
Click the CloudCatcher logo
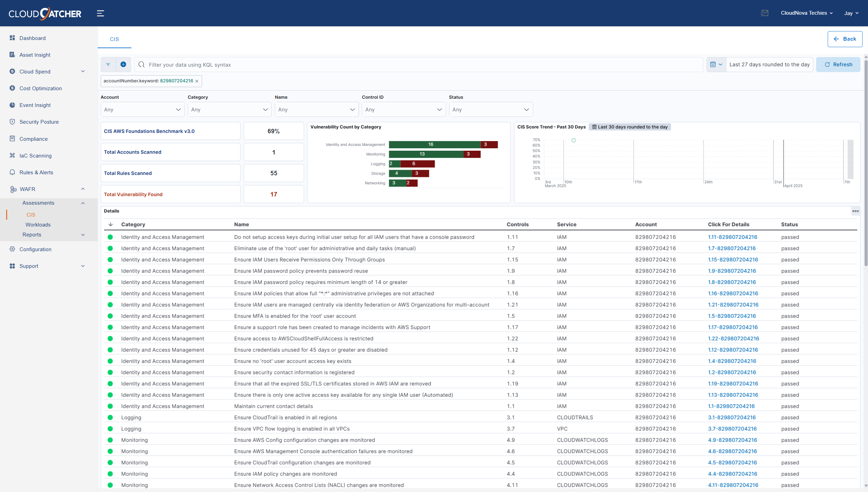tap(45, 13)
